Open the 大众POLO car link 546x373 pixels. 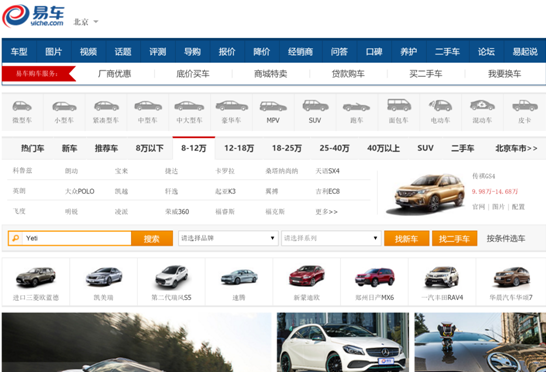tap(80, 191)
